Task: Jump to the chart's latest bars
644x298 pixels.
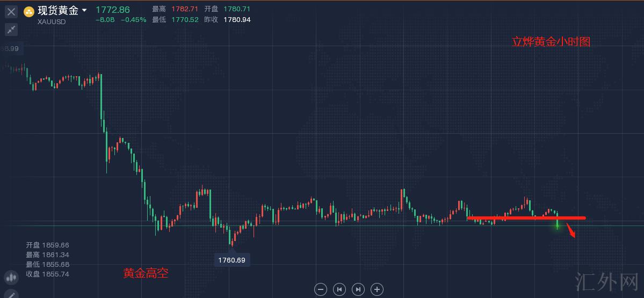Action: (x=358, y=289)
